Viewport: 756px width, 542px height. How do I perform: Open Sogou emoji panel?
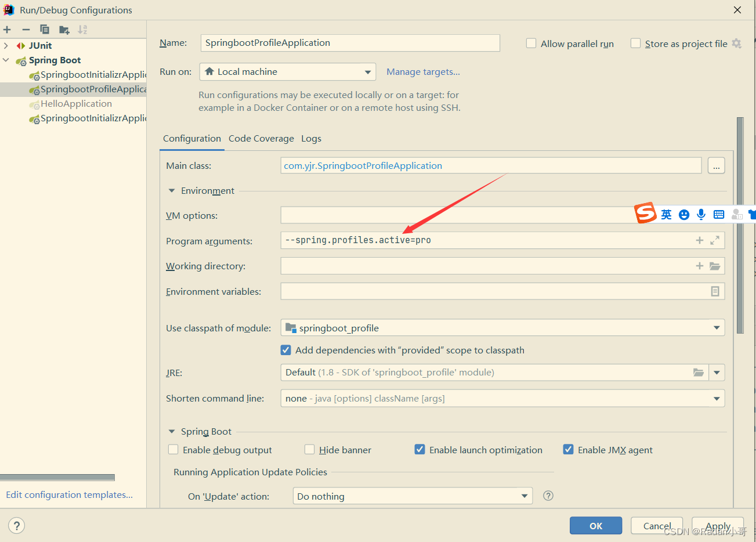[684, 215]
